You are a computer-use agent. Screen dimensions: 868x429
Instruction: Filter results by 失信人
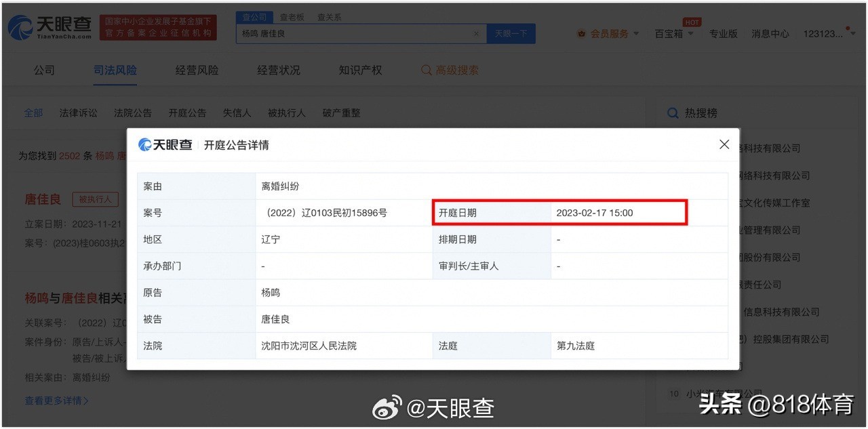237,113
